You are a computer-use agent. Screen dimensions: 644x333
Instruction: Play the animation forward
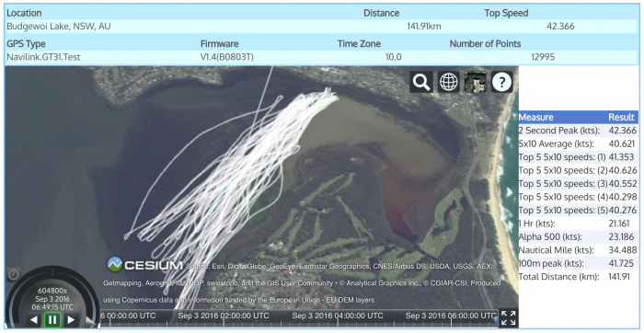[71, 319]
